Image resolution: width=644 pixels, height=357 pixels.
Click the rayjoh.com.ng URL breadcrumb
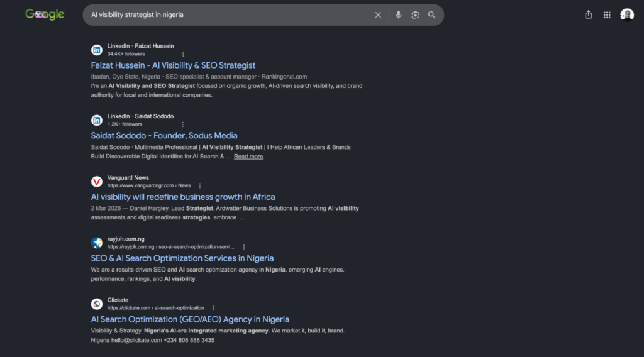pos(171,247)
